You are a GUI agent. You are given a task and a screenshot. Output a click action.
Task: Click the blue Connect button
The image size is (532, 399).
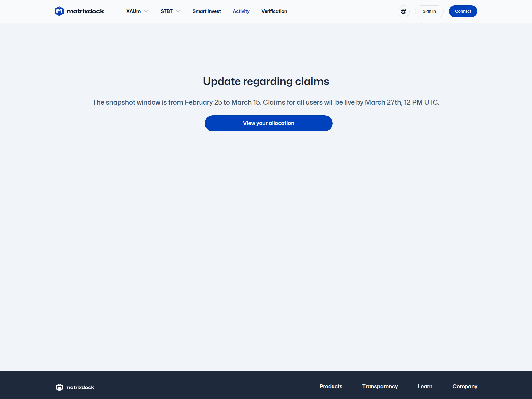tap(463, 11)
